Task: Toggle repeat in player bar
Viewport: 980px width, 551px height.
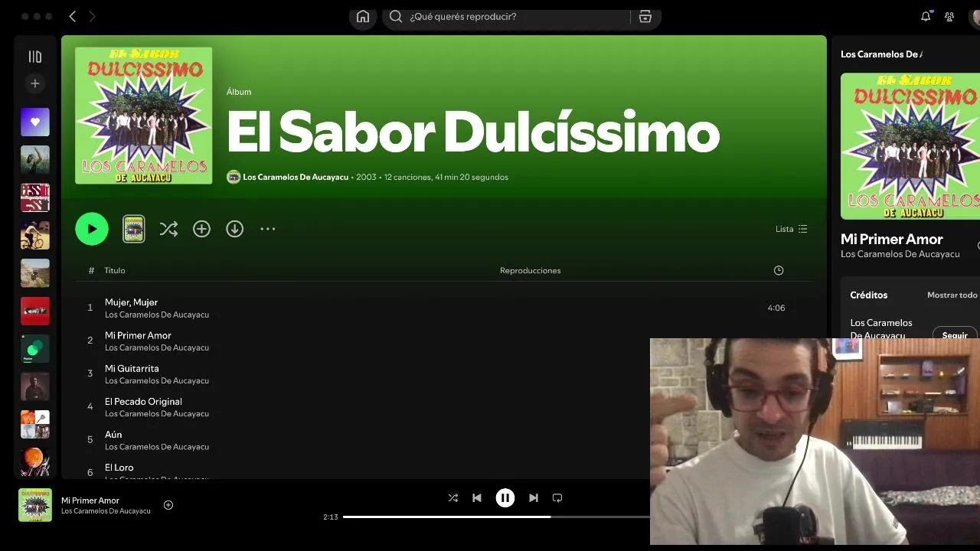Action: pyautogui.click(x=557, y=497)
